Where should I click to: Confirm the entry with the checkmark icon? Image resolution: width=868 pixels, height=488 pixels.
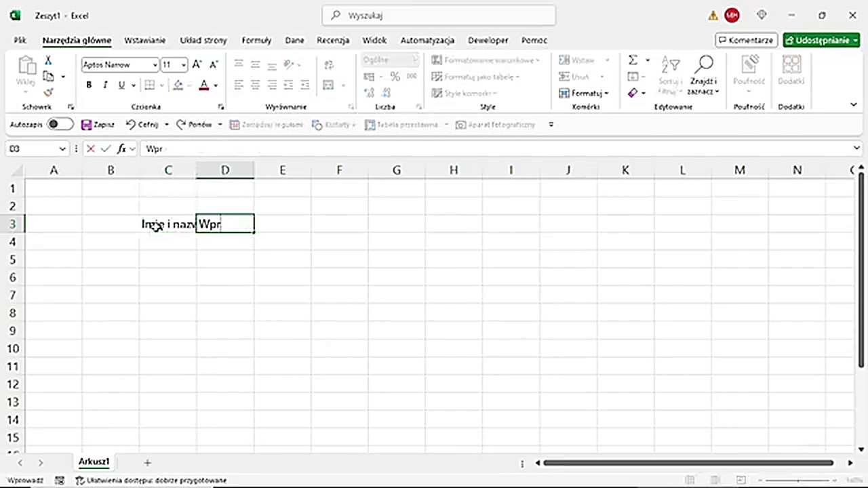point(106,148)
